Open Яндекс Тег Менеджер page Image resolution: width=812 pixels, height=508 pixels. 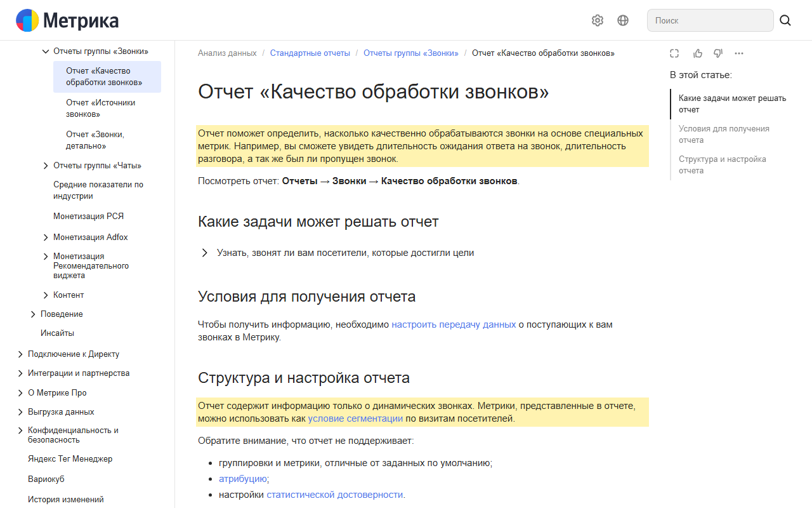pos(70,459)
